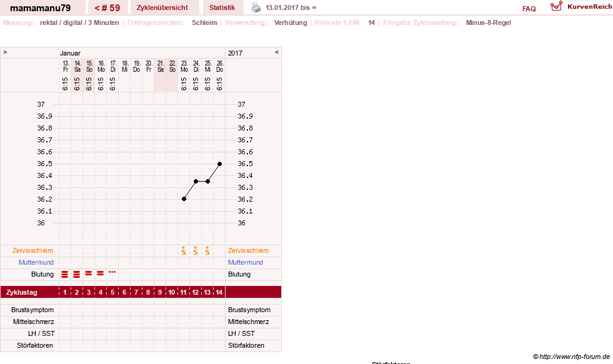Click the 6:15 time under 16. Mo
This screenshot has height=364, width=613.
click(x=101, y=84)
